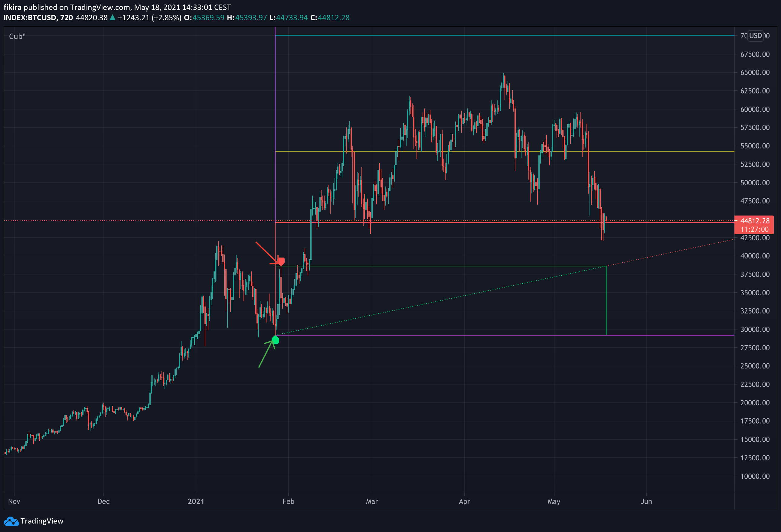This screenshot has height=532, width=781.
Task: Click the red marker near 39000
Action: [281, 261]
